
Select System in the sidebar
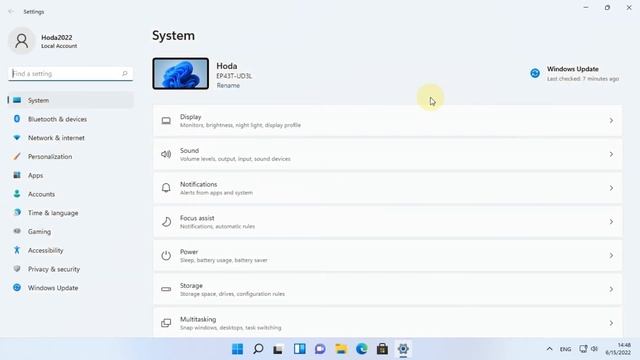[71, 100]
